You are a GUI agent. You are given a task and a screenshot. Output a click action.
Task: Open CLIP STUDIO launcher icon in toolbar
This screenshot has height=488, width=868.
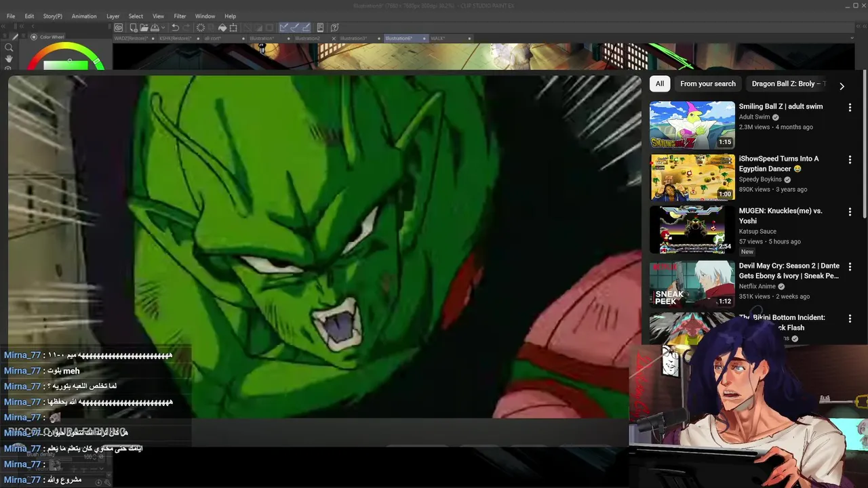tap(119, 28)
